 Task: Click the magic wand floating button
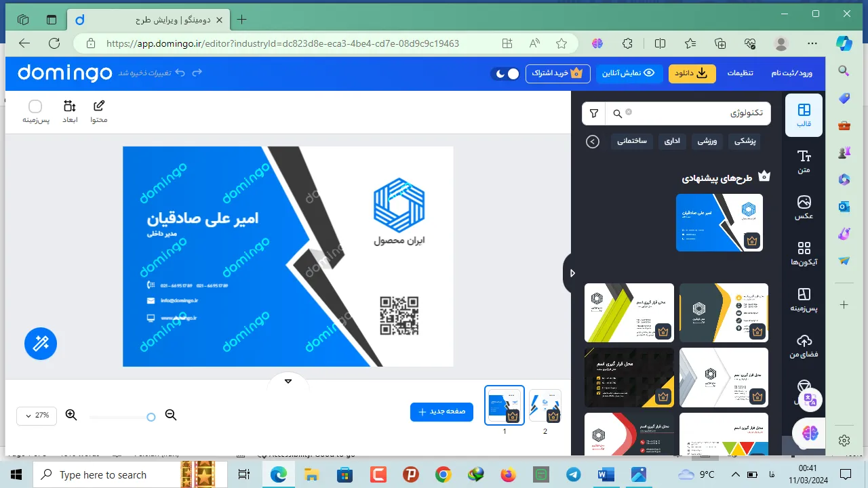[41, 344]
